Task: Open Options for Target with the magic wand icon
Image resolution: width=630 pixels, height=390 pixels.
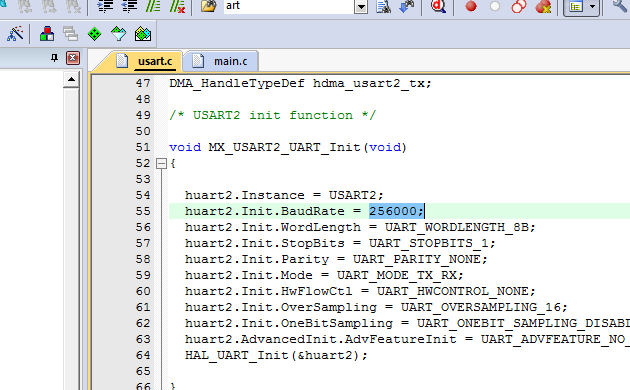Action: 15,34
